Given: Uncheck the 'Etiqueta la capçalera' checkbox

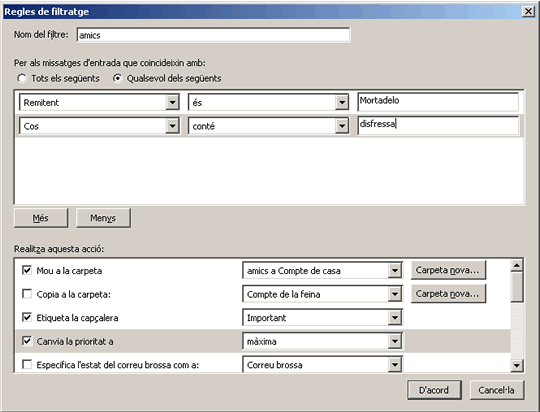Looking at the screenshot, I should 27,317.
